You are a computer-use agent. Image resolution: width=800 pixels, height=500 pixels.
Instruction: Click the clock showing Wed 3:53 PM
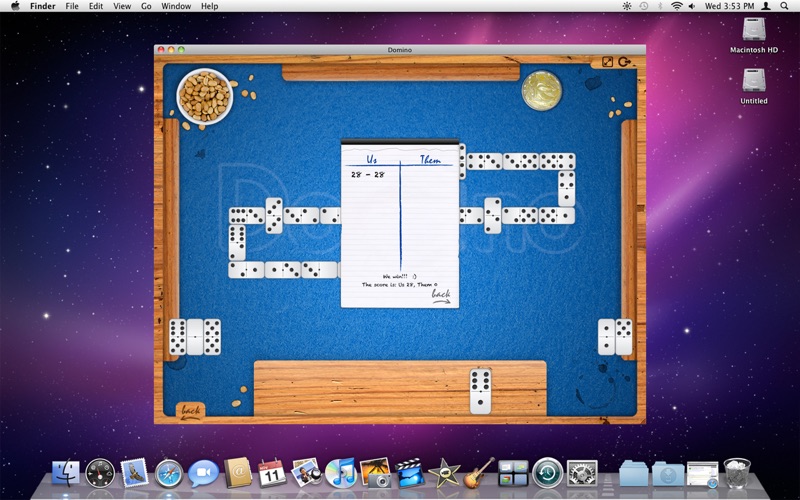pyautogui.click(x=730, y=6)
